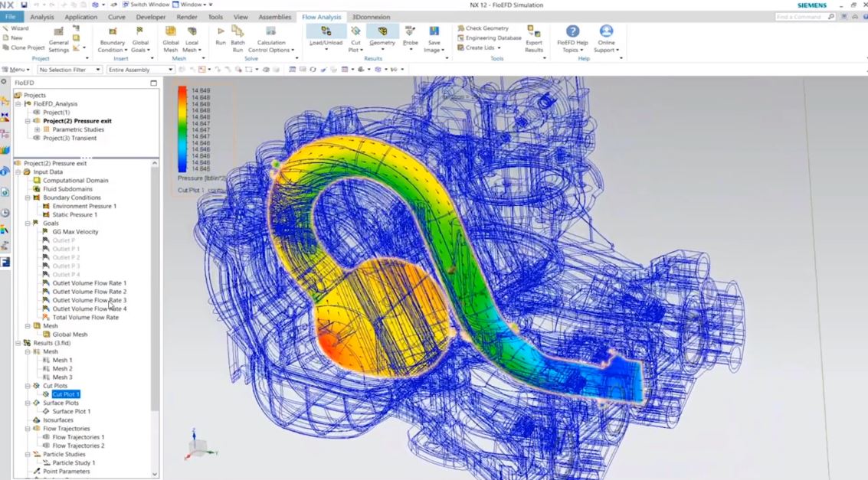Run Check Geometry tool

click(483, 28)
